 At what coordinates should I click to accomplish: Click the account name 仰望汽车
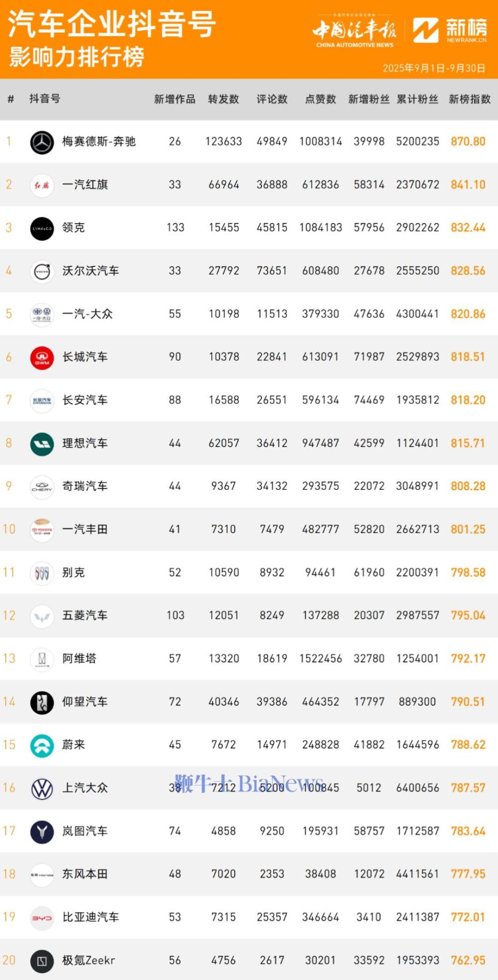pos(85,701)
